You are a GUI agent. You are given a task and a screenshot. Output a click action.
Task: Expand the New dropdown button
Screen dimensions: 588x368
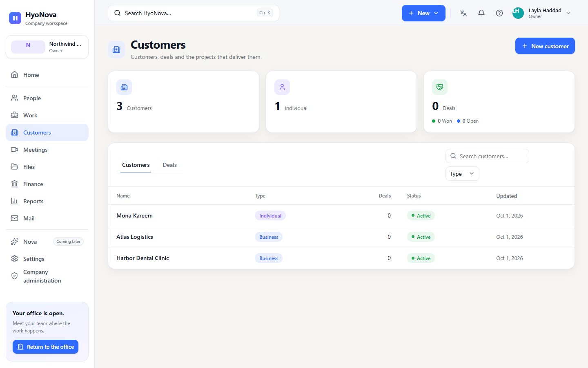click(423, 13)
